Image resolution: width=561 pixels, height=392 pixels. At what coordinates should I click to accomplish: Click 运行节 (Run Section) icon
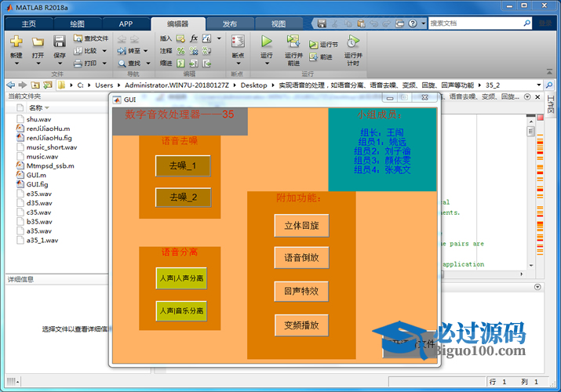click(313, 45)
